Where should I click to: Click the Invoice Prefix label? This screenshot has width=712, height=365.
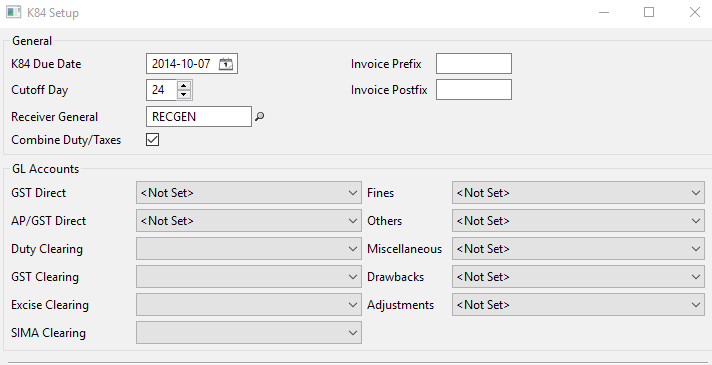coord(386,64)
